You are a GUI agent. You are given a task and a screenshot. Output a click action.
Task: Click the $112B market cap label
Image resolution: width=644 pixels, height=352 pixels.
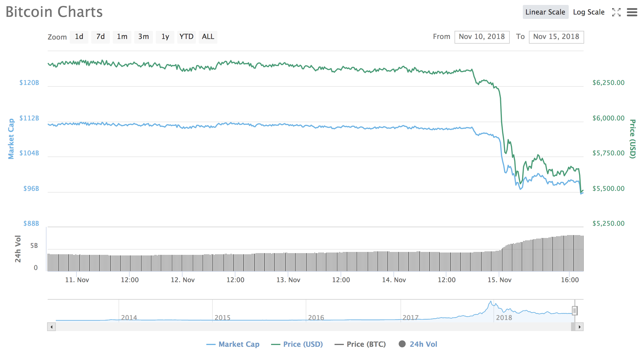point(29,118)
